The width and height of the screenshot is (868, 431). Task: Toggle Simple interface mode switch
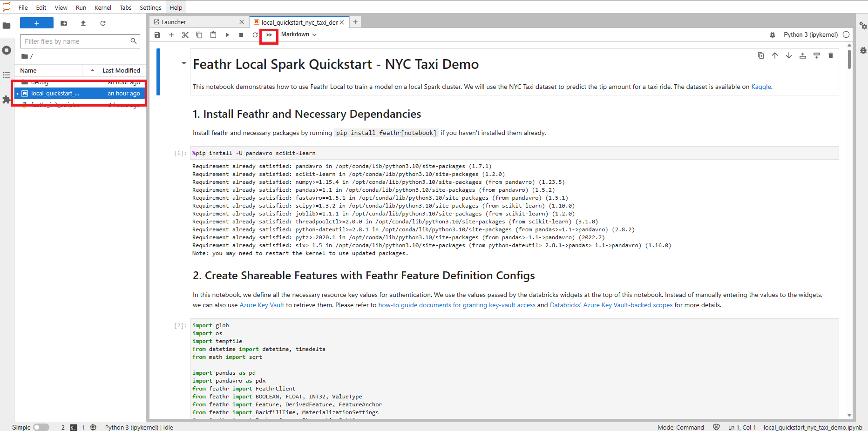coord(41,427)
